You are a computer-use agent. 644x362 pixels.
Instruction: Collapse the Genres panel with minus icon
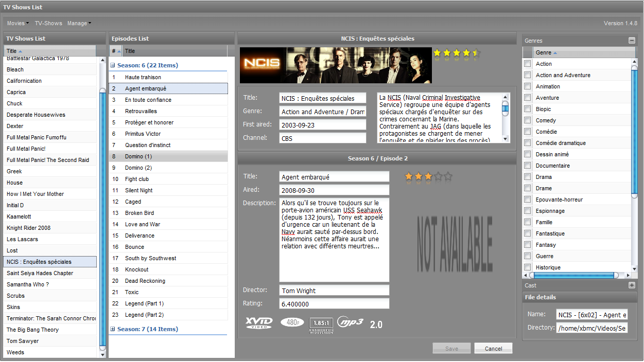coord(632,41)
